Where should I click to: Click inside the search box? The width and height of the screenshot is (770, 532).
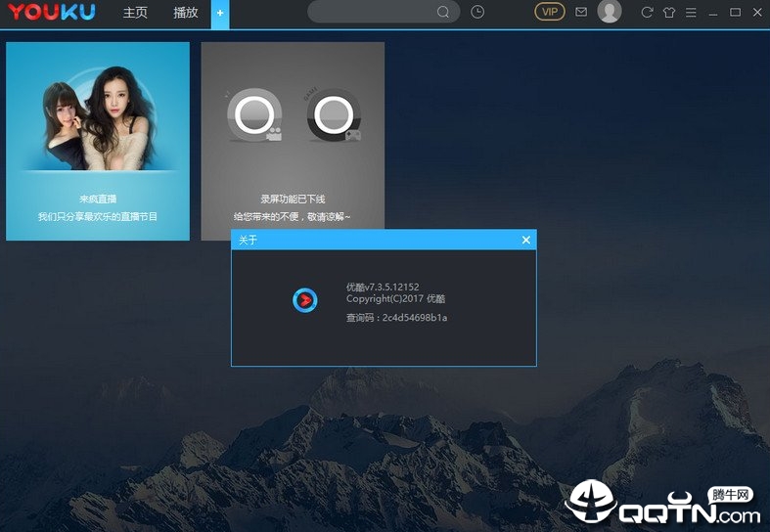[x=372, y=12]
